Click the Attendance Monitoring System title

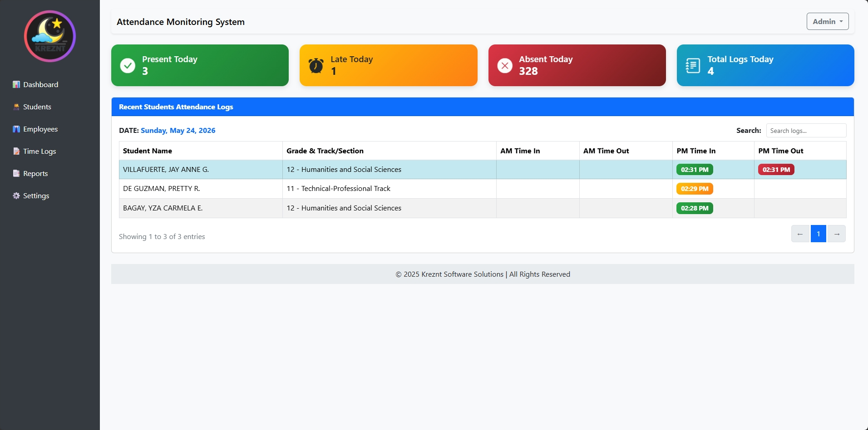point(181,22)
